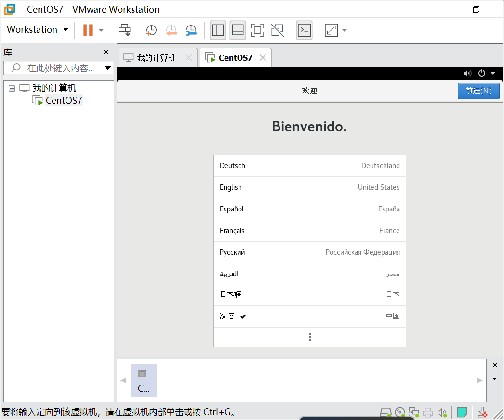504x420 pixels.
Task: Click the 前进(N) button
Action: point(478,91)
